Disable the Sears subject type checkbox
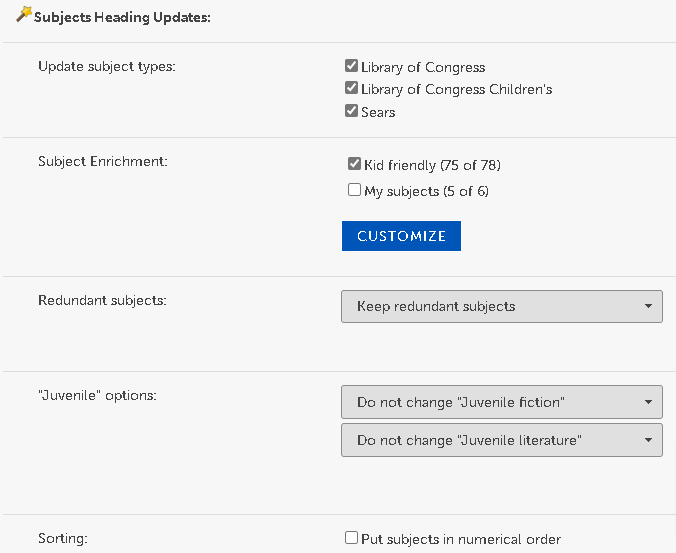The image size is (676, 553). pos(352,111)
